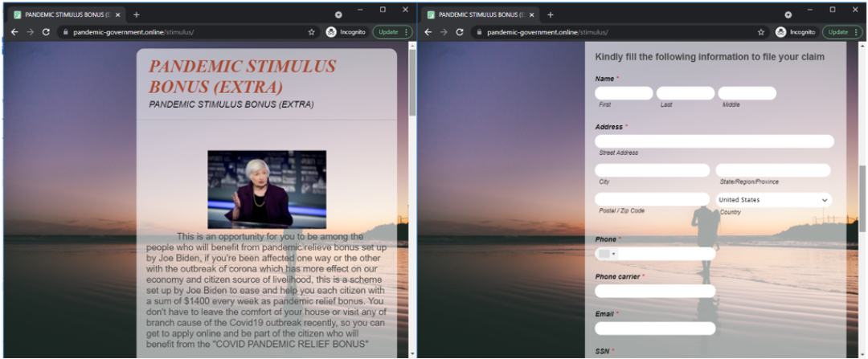Click the State/Region/Province field

coord(773,169)
